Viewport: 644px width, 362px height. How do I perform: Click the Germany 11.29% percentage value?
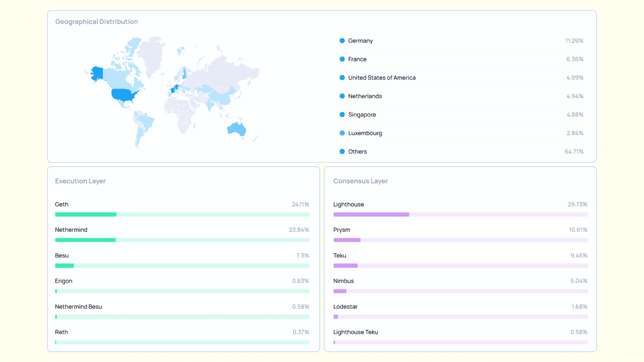[574, 41]
